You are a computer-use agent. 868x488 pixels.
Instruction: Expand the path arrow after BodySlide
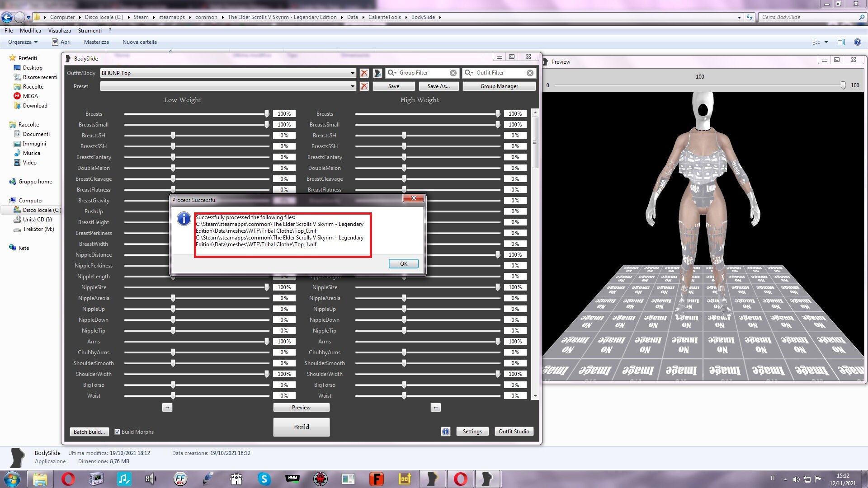(440, 17)
